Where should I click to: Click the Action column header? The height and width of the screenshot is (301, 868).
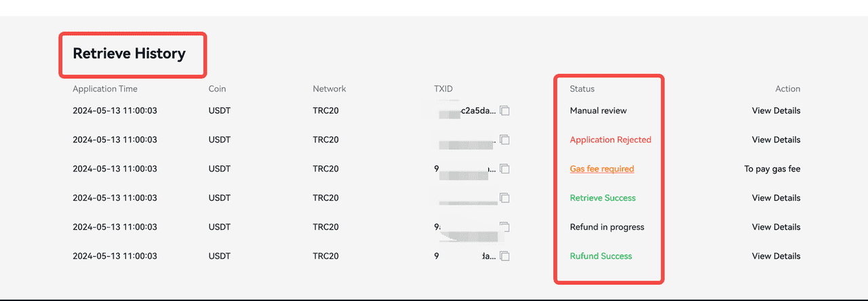[787, 89]
